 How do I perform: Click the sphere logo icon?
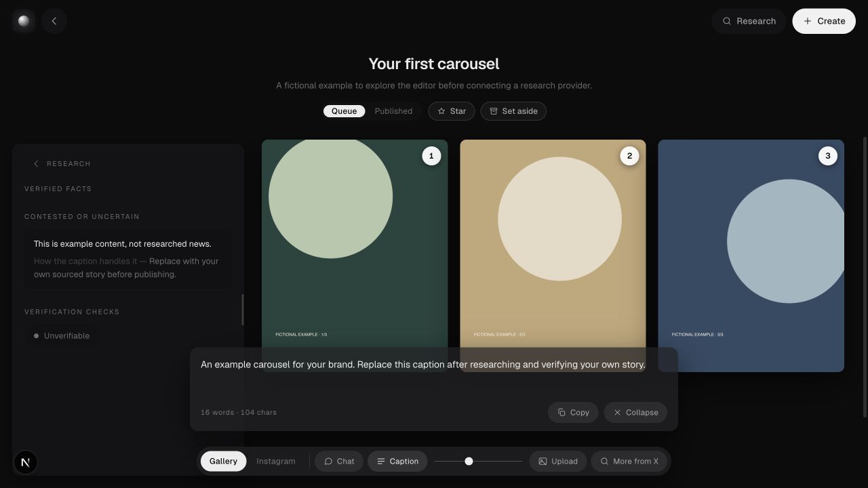(23, 21)
